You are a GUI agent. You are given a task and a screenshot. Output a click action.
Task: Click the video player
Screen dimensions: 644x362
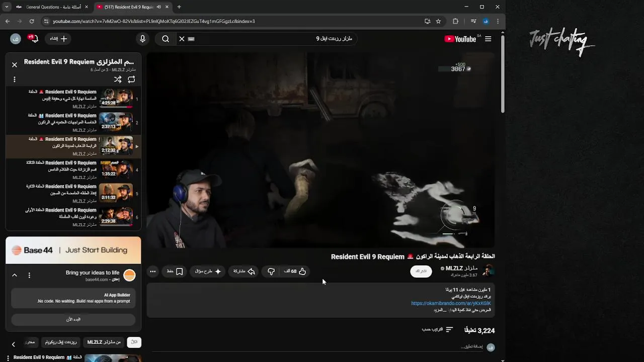[x=320, y=150]
